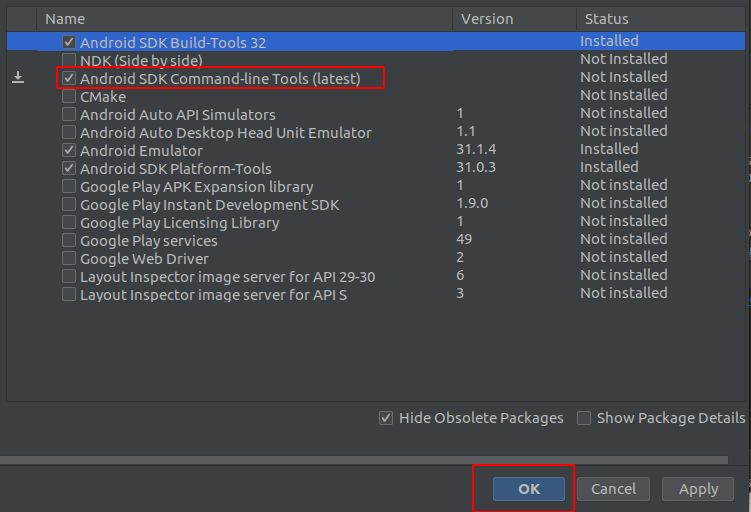Select the Android SDK Build-Tools 32 label
This screenshot has height=512, width=751.
(173, 43)
